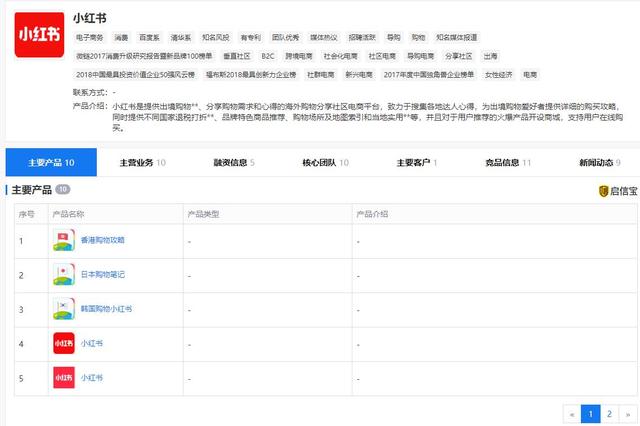The width and height of the screenshot is (640, 426).
Task: Click the 社区电商 tag
Action: [x=382, y=56]
